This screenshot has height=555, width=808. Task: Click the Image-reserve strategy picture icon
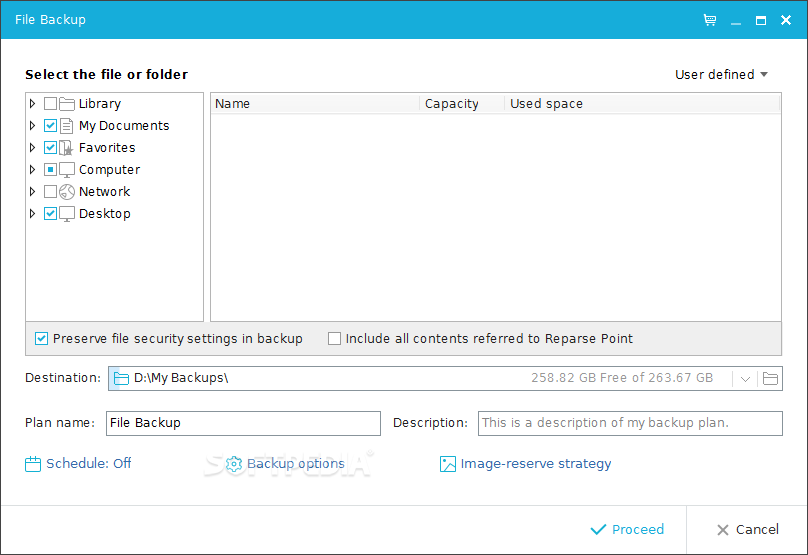[x=447, y=464]
